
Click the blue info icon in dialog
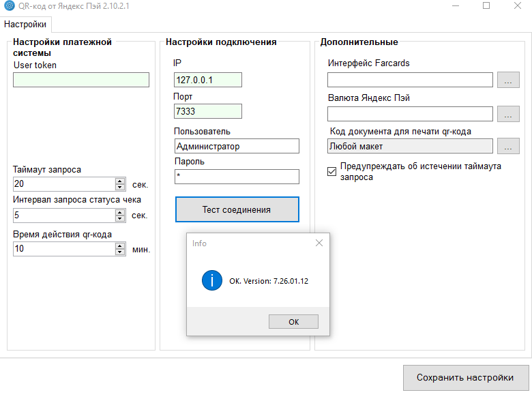[212, 280]
